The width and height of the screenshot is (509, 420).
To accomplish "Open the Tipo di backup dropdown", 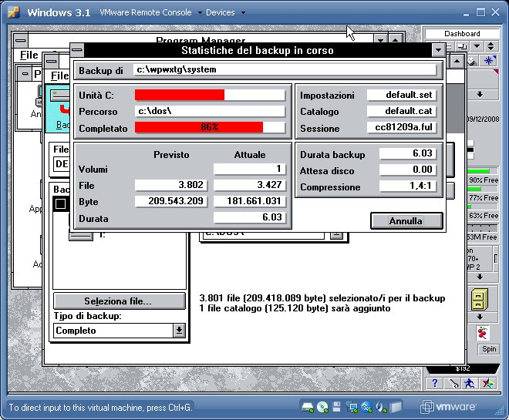I will (x=179, y=331).
